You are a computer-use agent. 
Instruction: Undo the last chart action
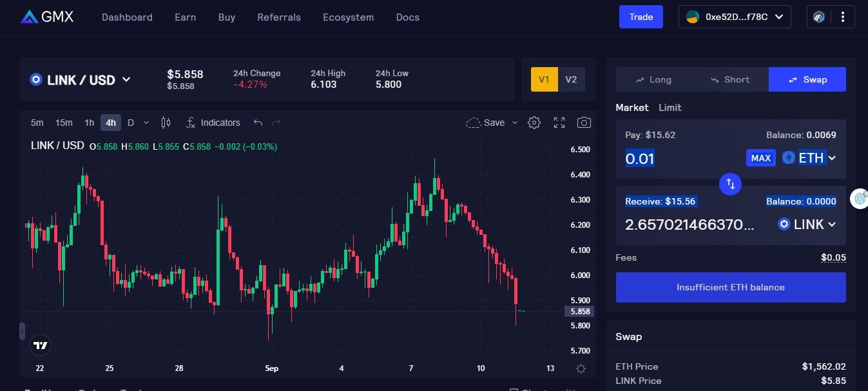click(x=258, y=123)
